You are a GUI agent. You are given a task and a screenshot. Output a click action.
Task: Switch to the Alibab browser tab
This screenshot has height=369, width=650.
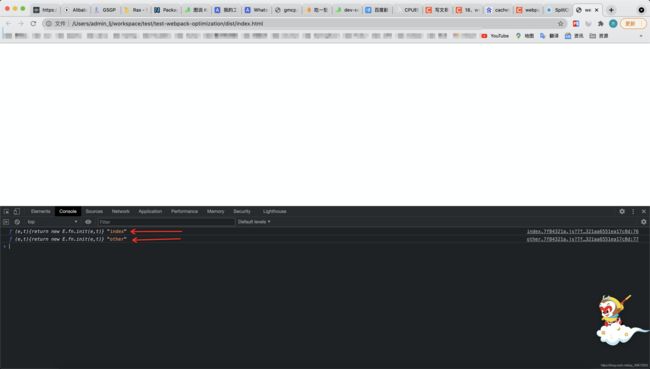tap(75, 10)
